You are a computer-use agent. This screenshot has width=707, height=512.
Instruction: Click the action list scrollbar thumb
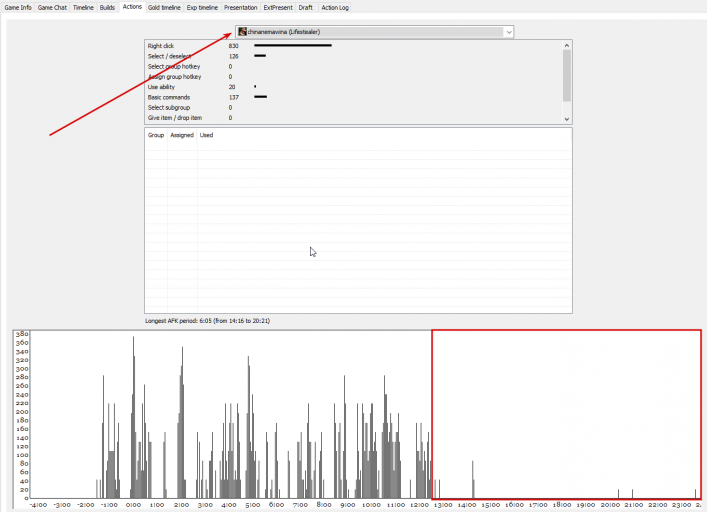[567, 76]
